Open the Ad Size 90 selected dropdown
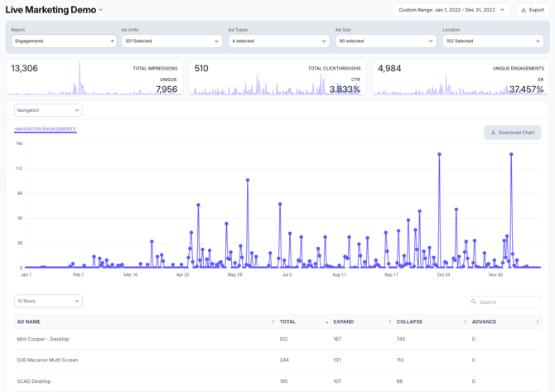The width and height of the screenshot is (555, 392). (x=386, y=41)
